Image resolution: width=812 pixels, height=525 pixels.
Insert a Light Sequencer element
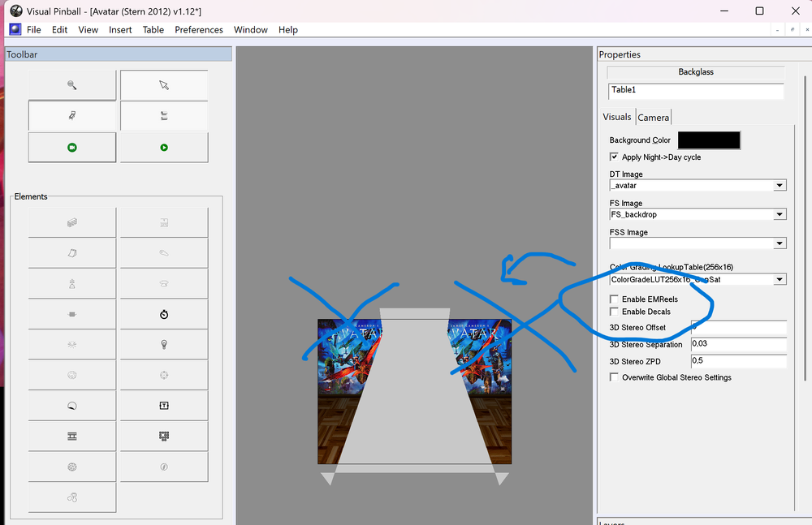click(164, 437)
